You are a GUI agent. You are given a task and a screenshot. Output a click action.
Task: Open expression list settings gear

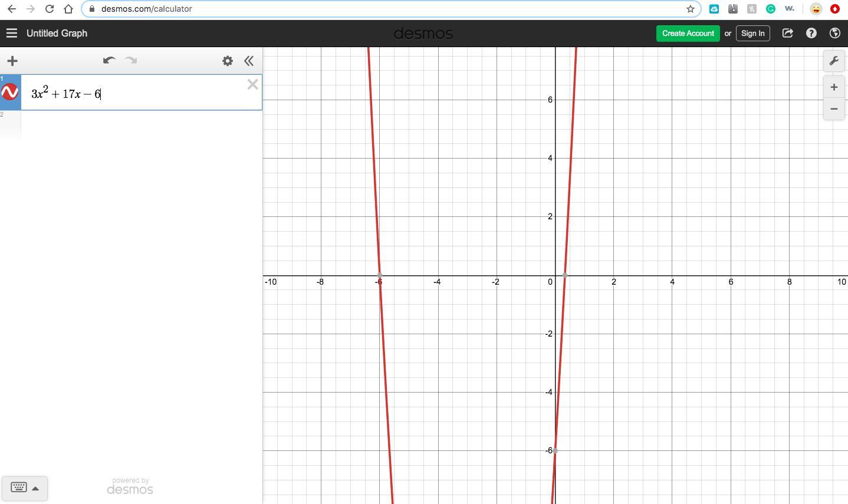coord(228,61)
